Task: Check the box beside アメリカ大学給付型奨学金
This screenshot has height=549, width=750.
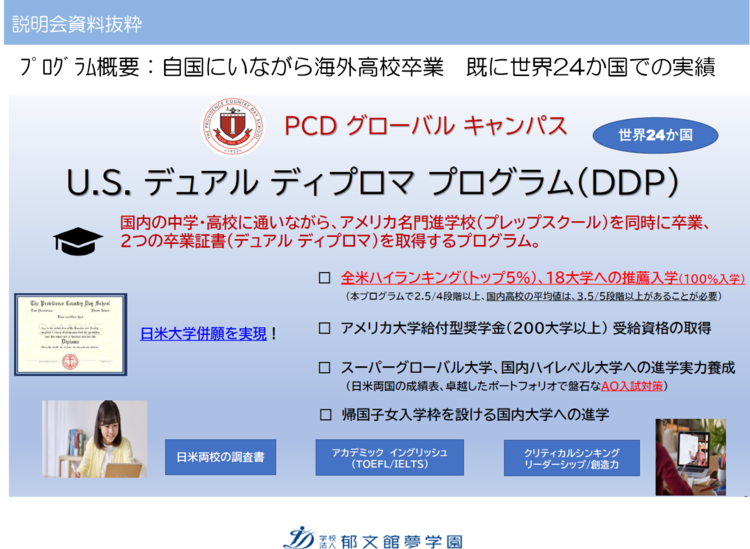Action: pos(323,328)
